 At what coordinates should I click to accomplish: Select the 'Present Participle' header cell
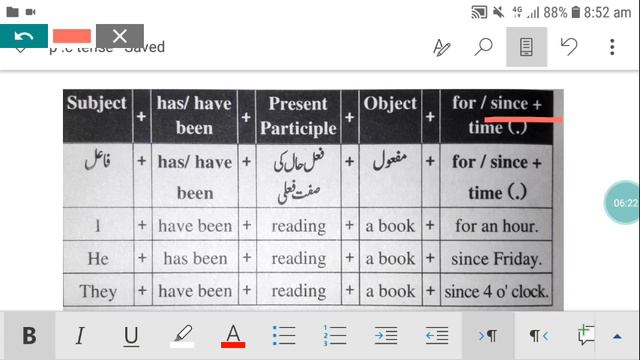[x=298, y=116]
